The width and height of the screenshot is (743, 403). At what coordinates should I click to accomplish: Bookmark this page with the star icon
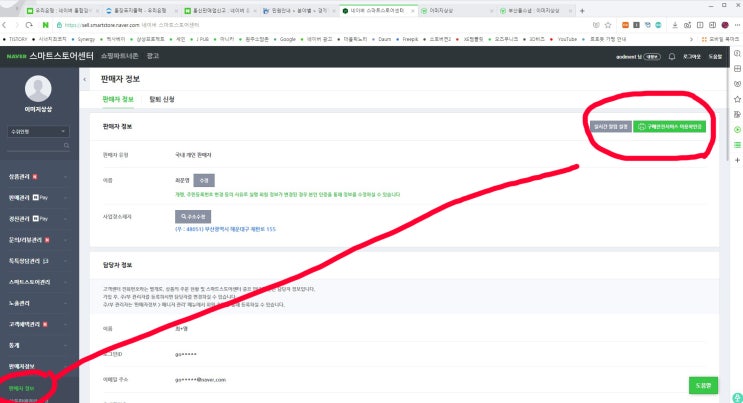pyautogui.click(x=608, y=25)
